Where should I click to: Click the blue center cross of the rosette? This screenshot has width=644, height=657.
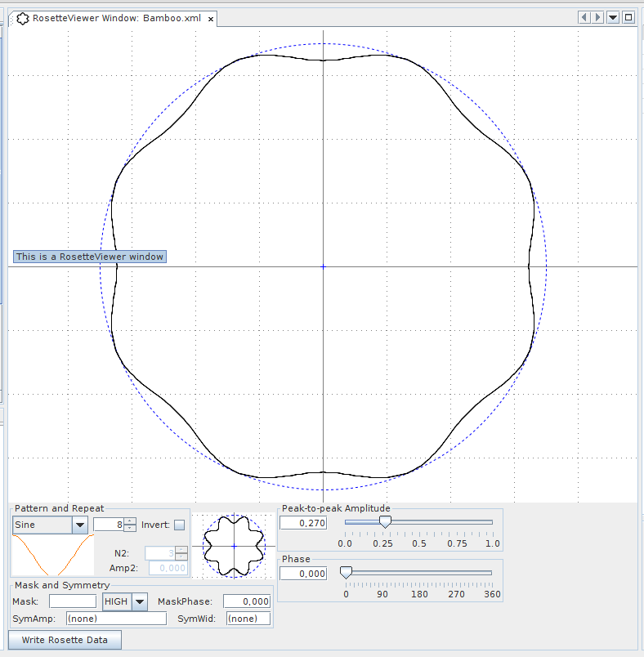[323, 266]
